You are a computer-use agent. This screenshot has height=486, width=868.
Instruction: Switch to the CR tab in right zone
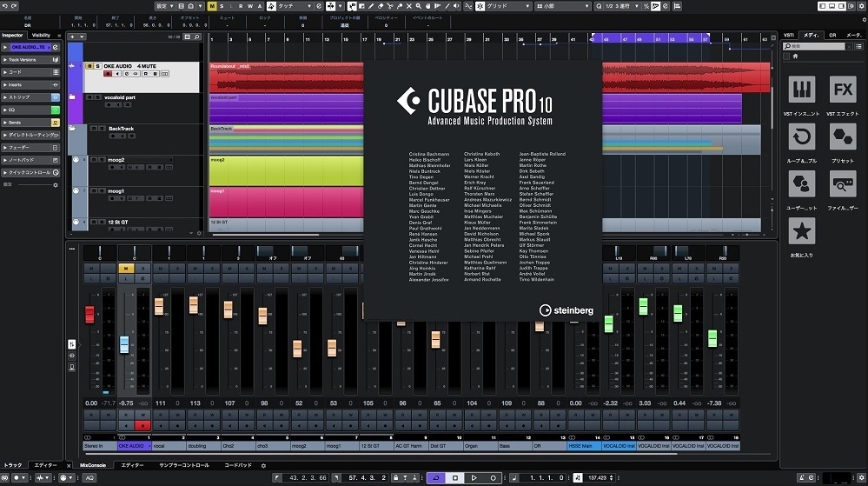pyautogui.click(x=832, y=35)
